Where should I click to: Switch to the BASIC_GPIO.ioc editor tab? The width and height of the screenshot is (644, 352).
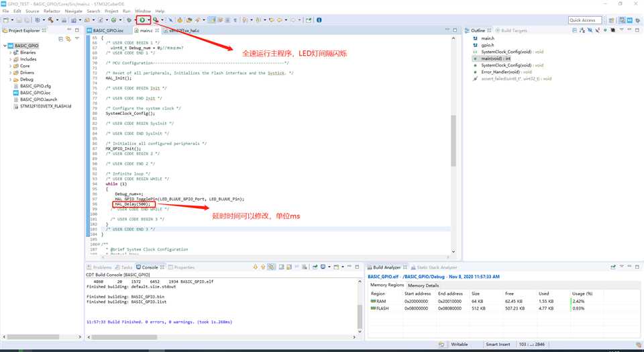[x=108, y=30]
